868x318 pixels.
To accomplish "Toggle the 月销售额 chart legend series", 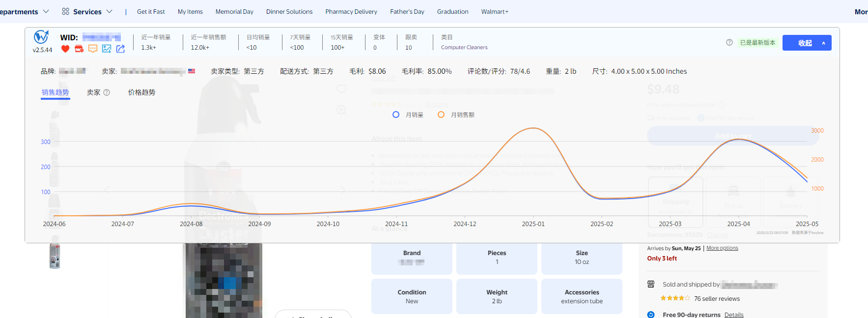I will click(456, 115).
